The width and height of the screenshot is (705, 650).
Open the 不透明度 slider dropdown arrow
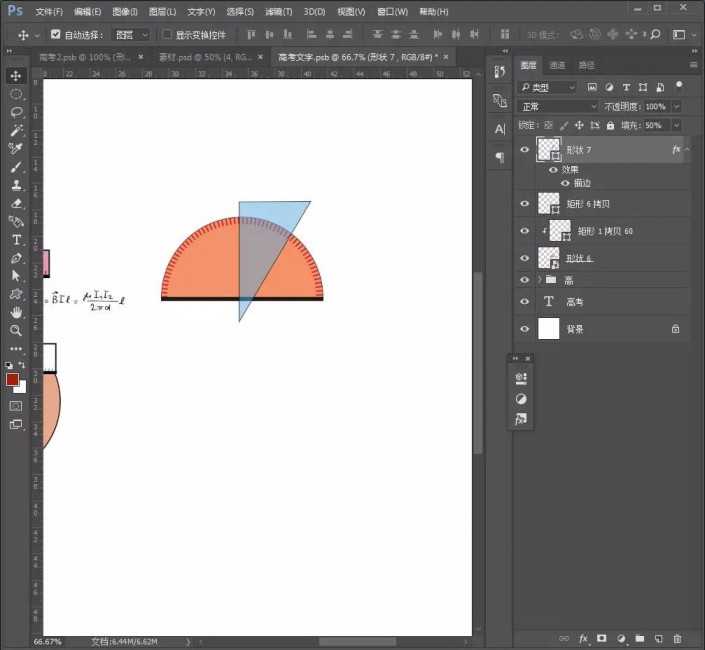click(676, 107)
